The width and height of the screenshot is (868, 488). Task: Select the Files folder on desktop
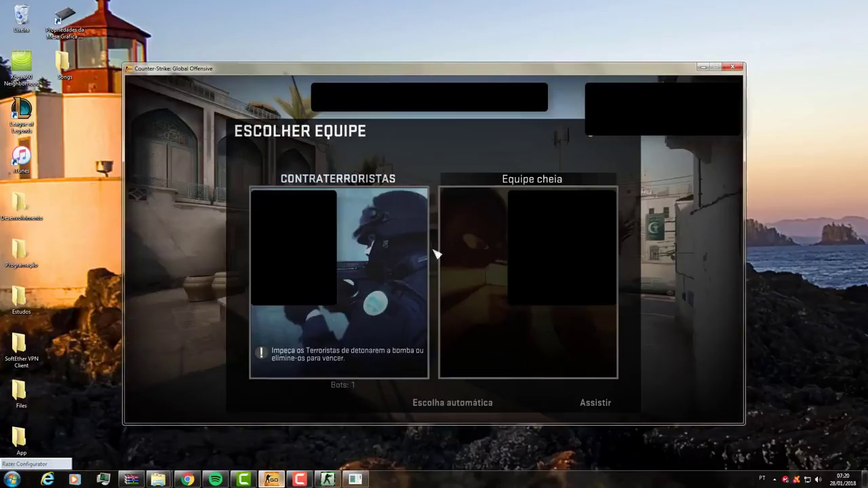pyautogui.click(x=21, y=394)
